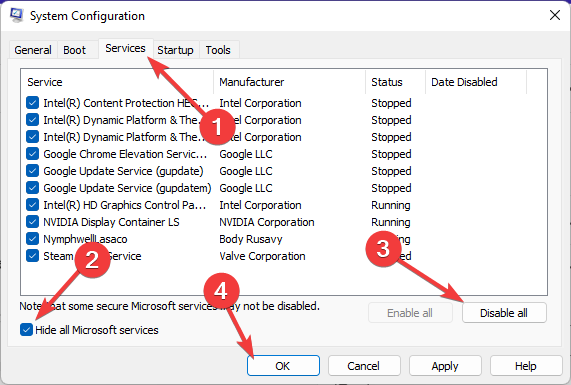Switch to the Startup tab
This screenshot has height=385, width=571.
click(175, 50)
